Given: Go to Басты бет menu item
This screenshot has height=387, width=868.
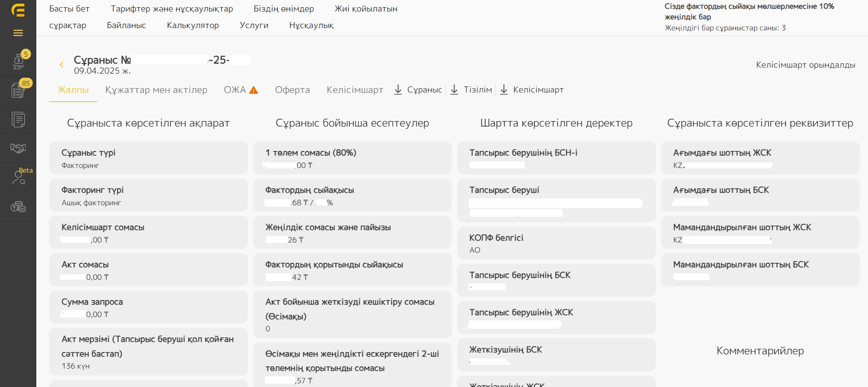Looking at the screenshot, I should (x=69, y=9).
